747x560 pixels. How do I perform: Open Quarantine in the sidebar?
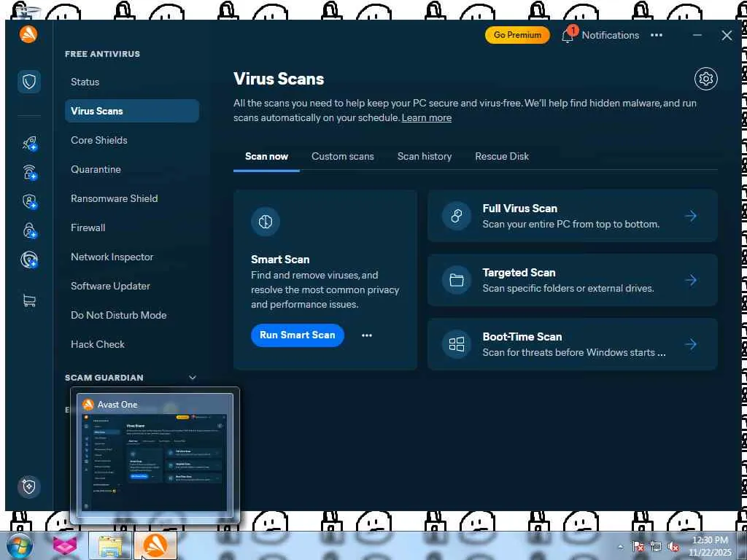tap(132, 169)
